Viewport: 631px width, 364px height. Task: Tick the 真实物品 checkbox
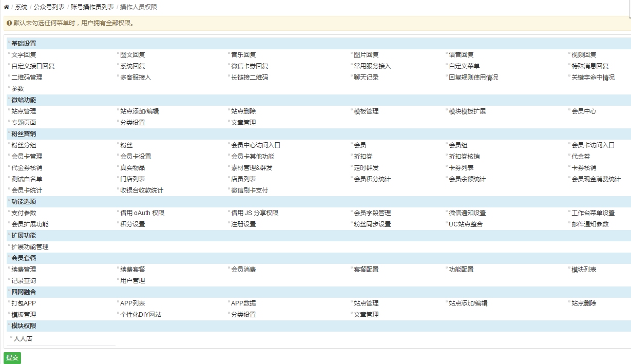118,166
